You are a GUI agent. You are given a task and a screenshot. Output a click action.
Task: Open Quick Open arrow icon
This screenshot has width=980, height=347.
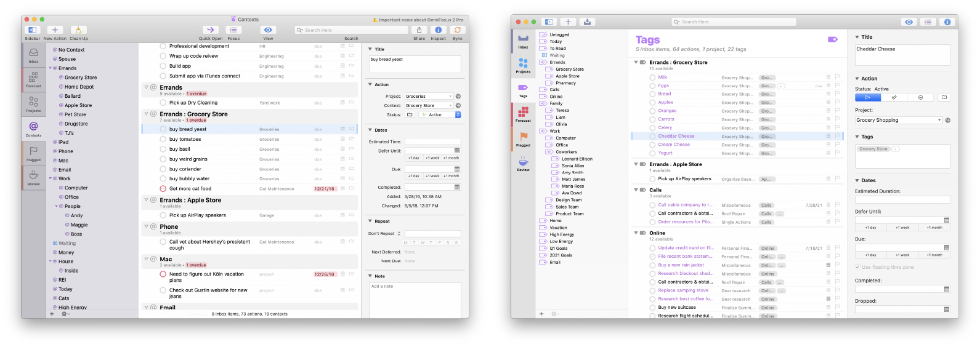(x=210, y=30)
